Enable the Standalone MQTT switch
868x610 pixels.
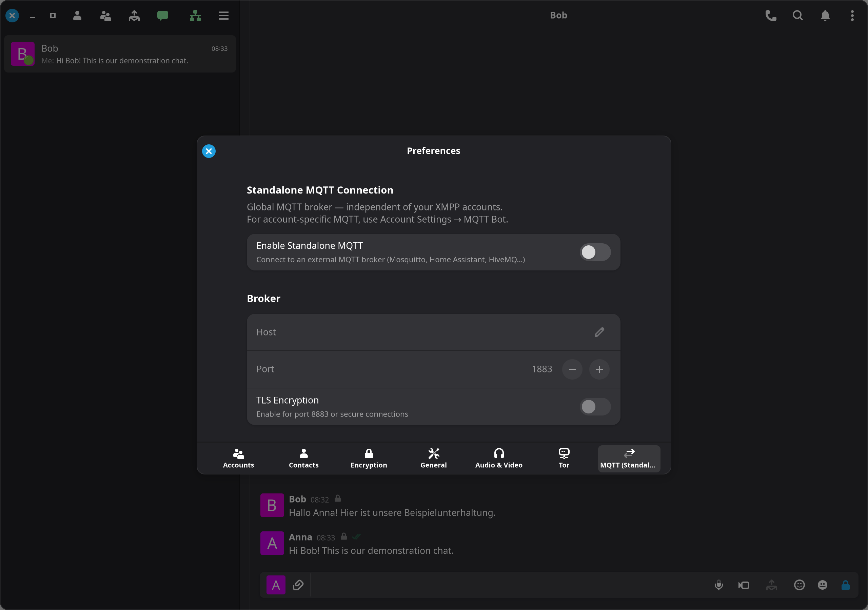coord(595,252)
